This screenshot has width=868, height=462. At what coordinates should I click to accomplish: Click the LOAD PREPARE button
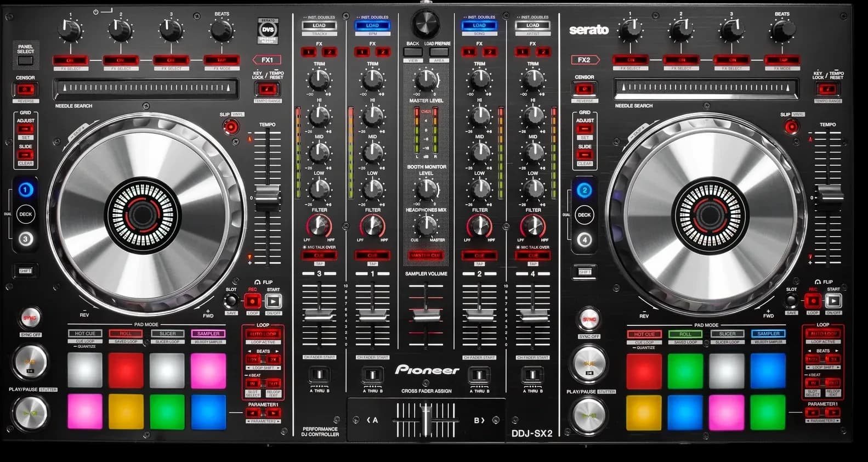point(439,52)
